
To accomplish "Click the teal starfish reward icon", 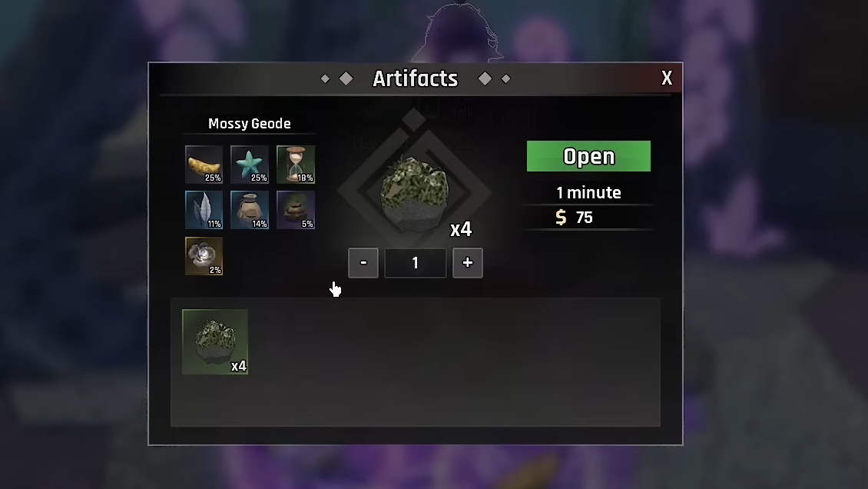I will click(250, 165).
